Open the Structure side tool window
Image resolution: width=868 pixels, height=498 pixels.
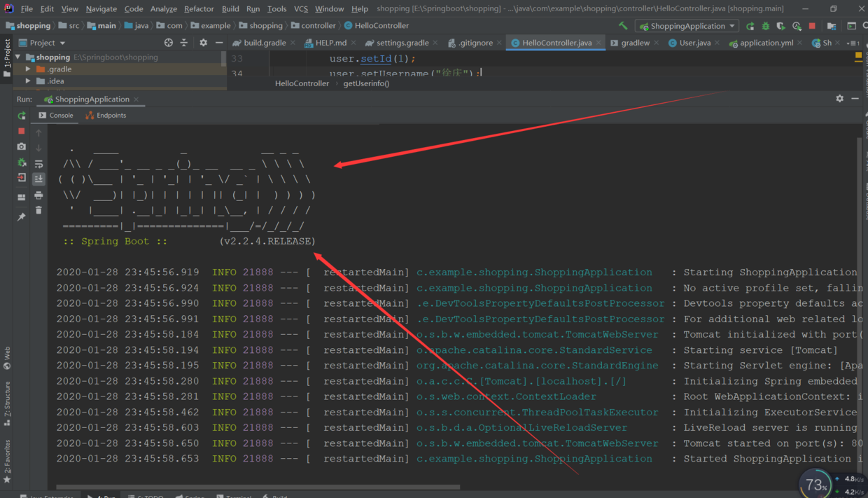(7, 404)
